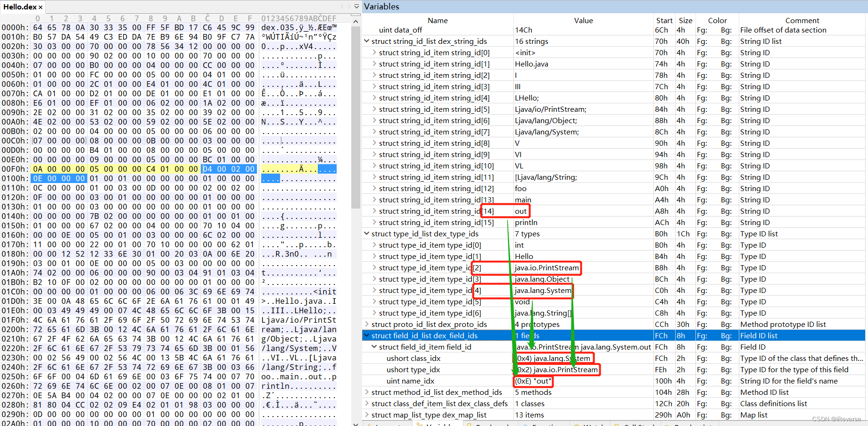The image size is (868, 426).
Task: Expand type_id[5] void row
Action: point(374,301)
